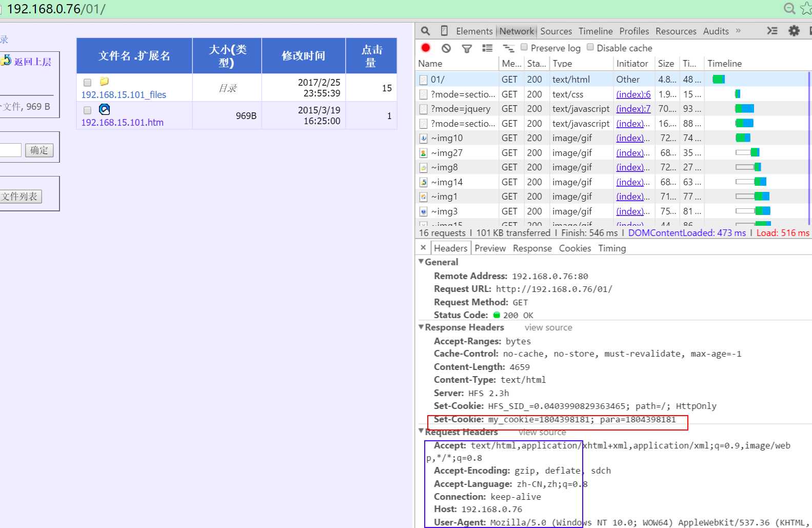Viewport: 812px width, 528px height.
Task: Select the 01/ document request
Action: point(438,80)
